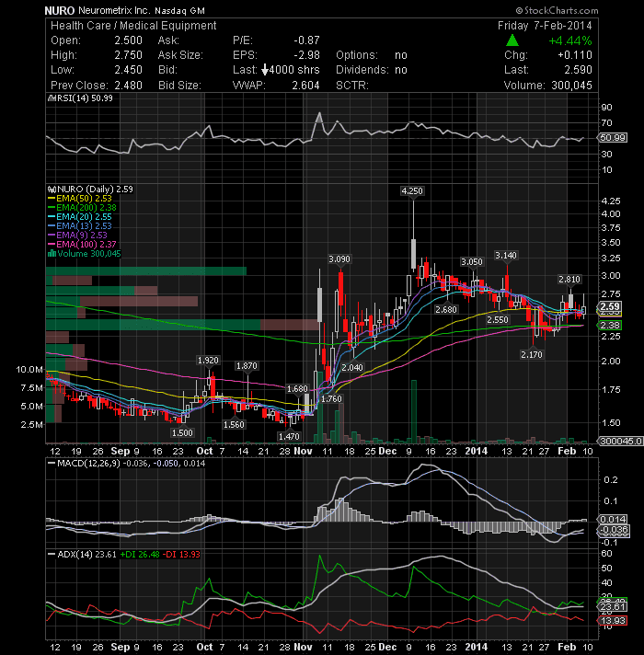The width and height of the screenshot is (644, 655).
Task: Click the 0.014 MACD histogram tag
Action: point(613,519)
